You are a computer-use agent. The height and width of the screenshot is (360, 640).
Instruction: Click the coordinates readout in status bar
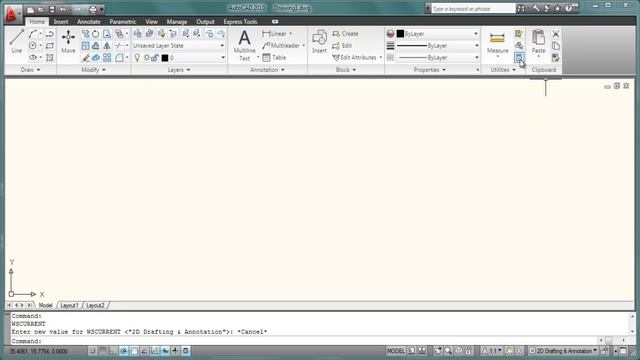pos(39,351)
